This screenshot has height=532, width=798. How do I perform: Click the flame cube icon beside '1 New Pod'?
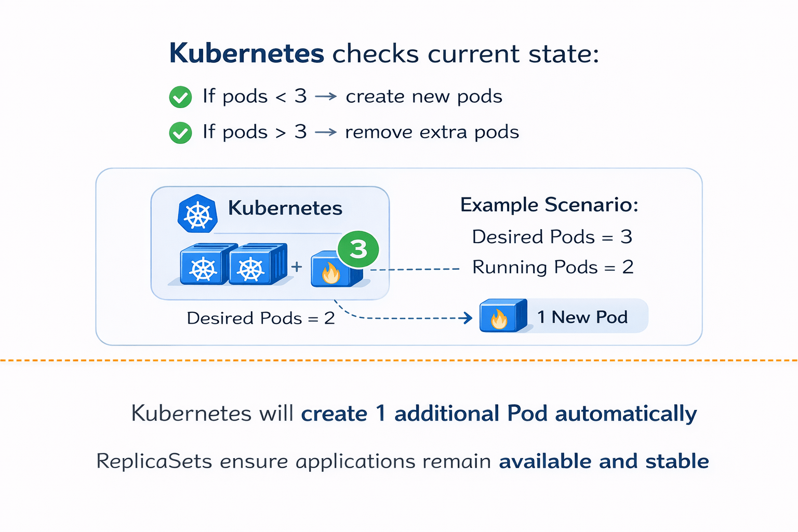pos(503,315)
